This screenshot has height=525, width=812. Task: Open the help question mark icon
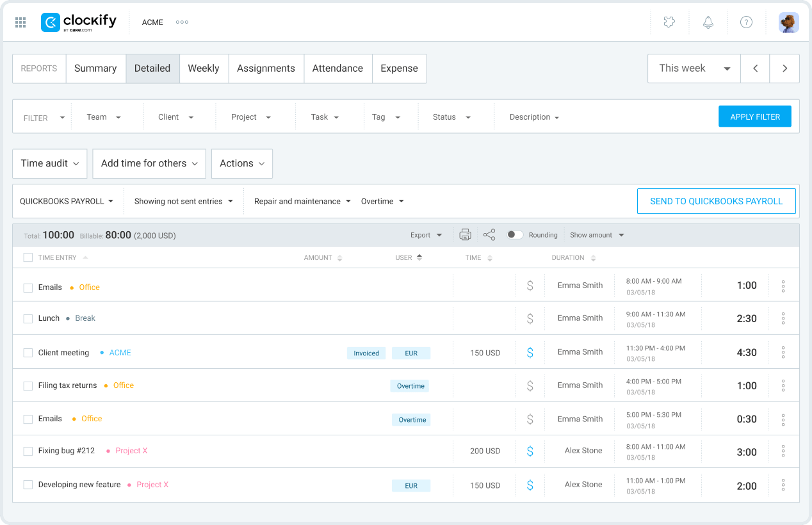pos(746,22)
